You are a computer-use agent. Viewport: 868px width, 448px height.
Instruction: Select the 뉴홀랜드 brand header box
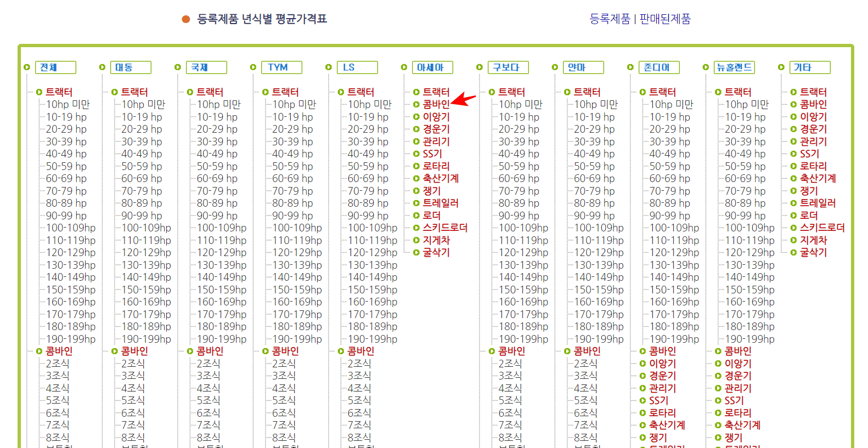(x=734, y=67)
